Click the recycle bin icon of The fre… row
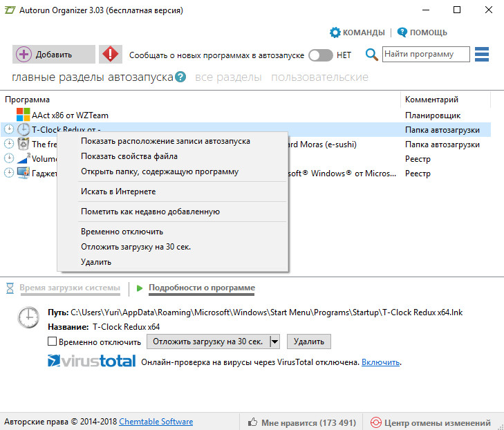504x430 pixels. point(23,144)
